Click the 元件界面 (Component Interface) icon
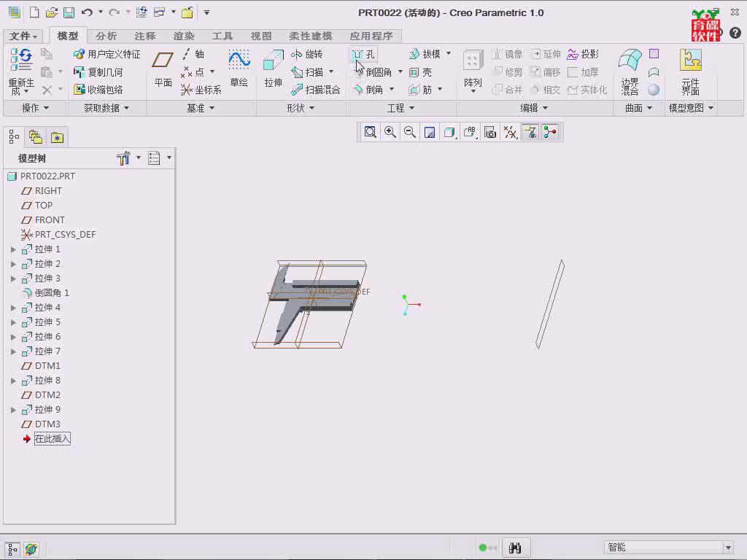Viewport: 747px width, 560px height. [690, 71]
